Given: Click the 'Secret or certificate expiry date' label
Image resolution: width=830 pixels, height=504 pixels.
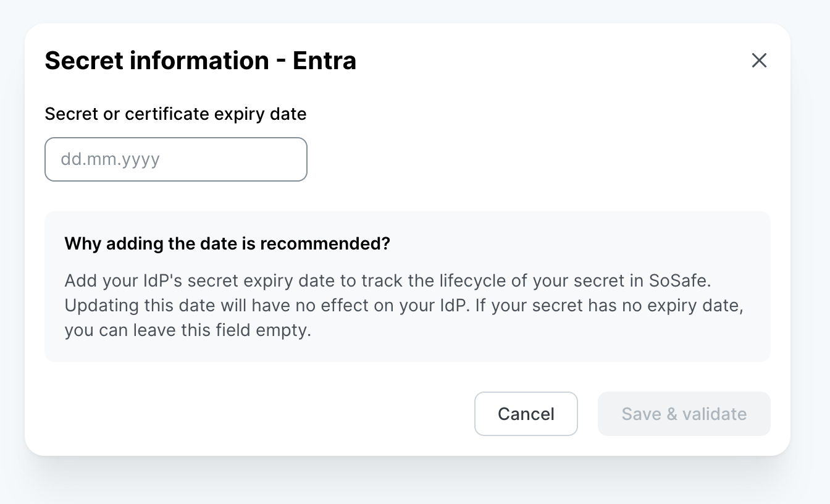Looking at the screenshot, I should tap(175, 114).
